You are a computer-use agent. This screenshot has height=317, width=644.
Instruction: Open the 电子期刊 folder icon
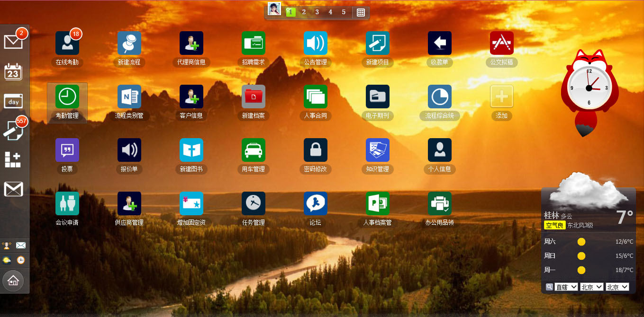tap(378, 97)
